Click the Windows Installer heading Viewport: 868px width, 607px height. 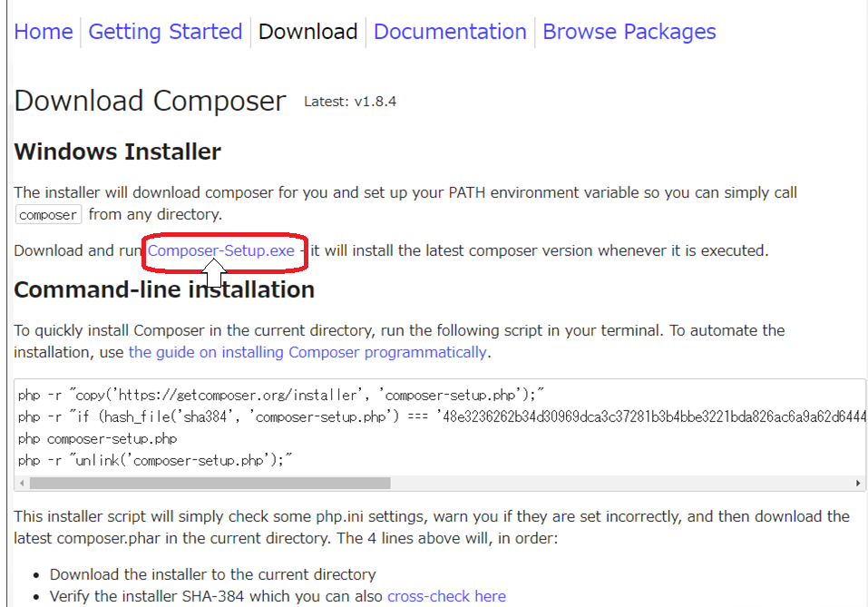click(117, 152)
